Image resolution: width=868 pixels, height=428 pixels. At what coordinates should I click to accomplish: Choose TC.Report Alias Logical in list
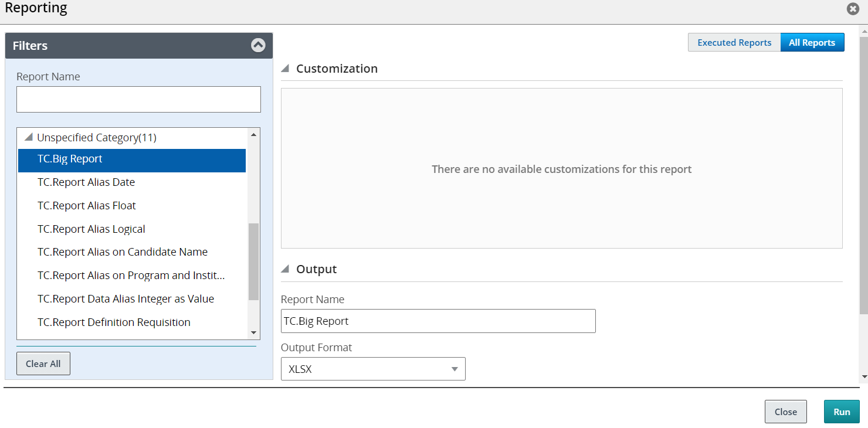pos(91,229)
